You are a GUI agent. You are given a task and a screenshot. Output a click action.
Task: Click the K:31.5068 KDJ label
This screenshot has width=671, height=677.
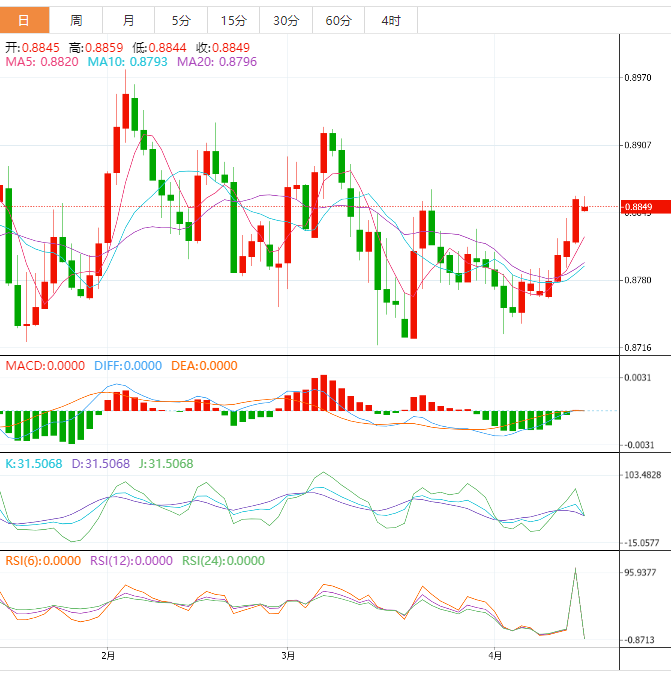coord(34,464)
